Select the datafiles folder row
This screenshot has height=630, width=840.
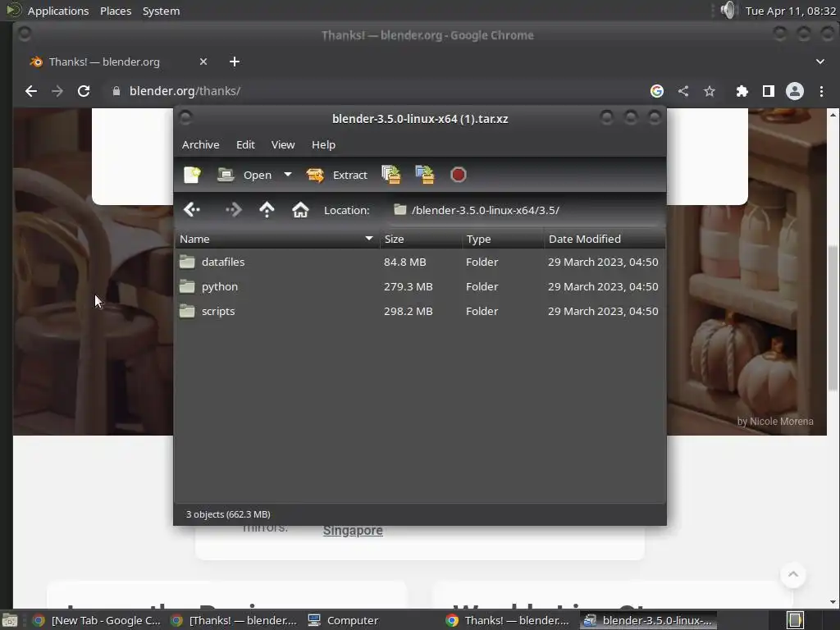(x=420, y=262)
